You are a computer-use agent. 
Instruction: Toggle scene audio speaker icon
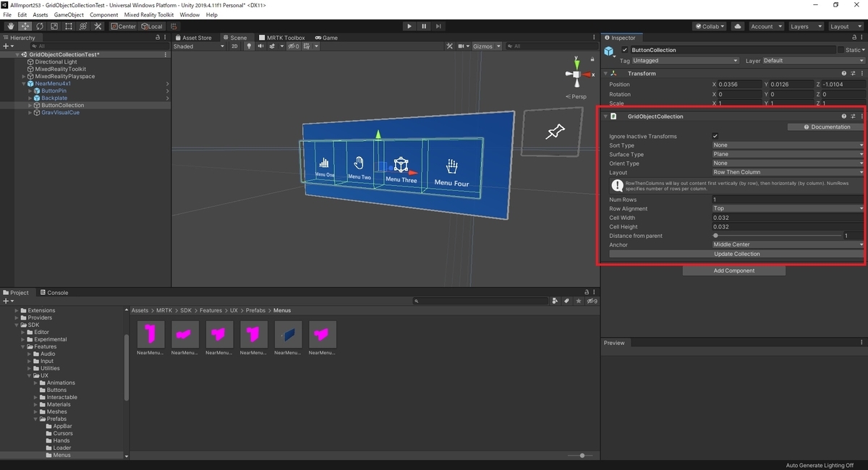pyautogui.click(x=260, y=46)
